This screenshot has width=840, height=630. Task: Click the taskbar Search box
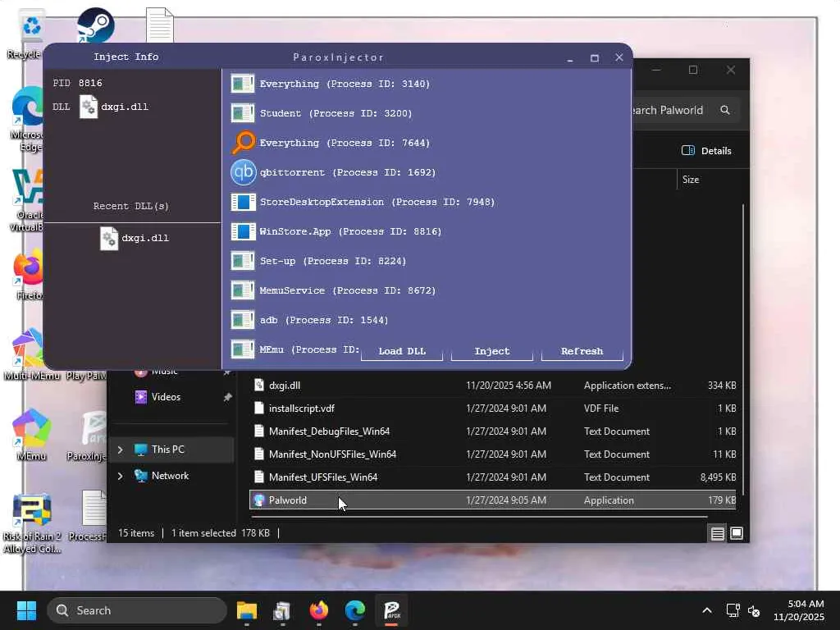click(137, 610)
